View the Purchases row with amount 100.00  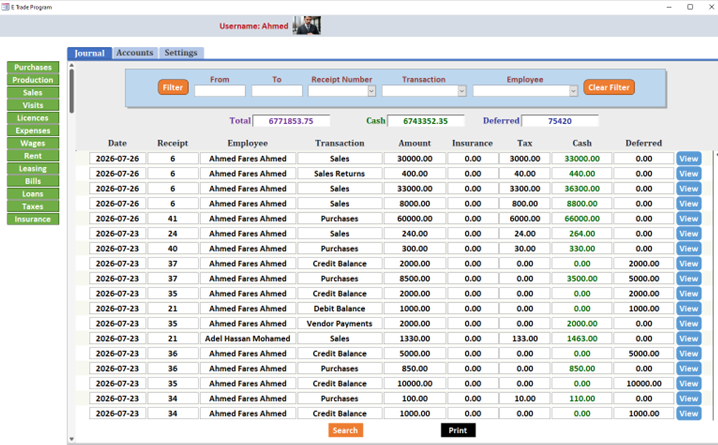[x=689, y=399]
